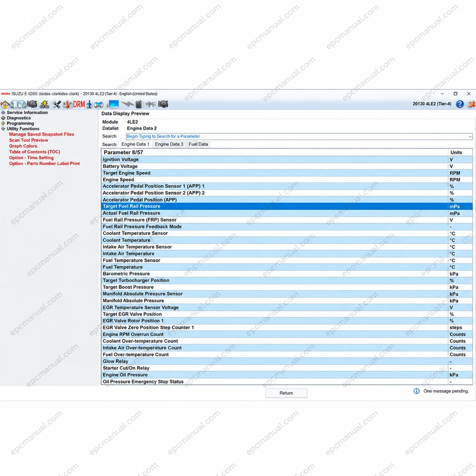This screenshot has height=476, width=476.
Task: Select the Target EGR Valve Position row
Action: click(287, 314)
